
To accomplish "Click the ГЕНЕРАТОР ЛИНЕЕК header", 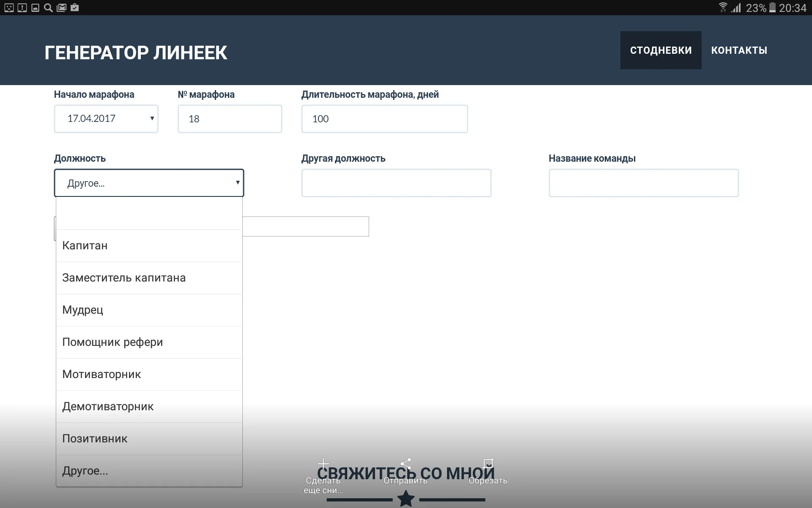I will pos(136,52).
